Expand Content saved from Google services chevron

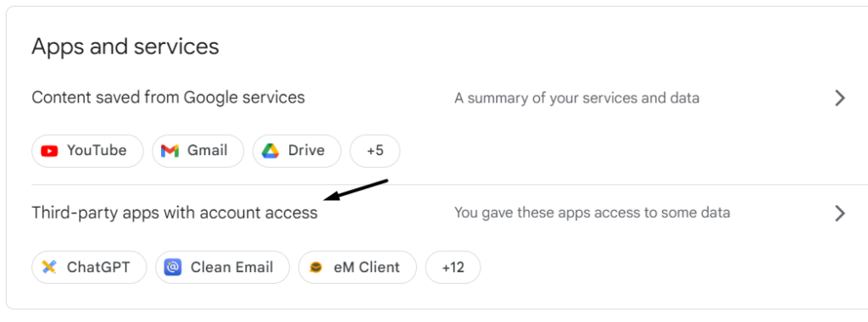click(x=840, y=98)
